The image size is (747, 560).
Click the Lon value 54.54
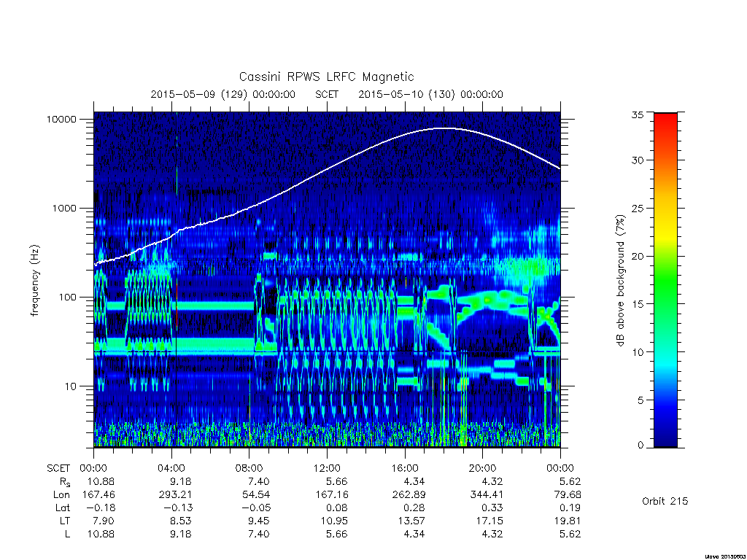coord(256,495)
